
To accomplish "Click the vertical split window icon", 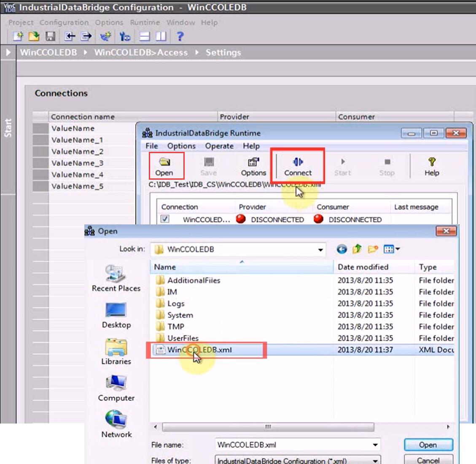I will point(161,36).
